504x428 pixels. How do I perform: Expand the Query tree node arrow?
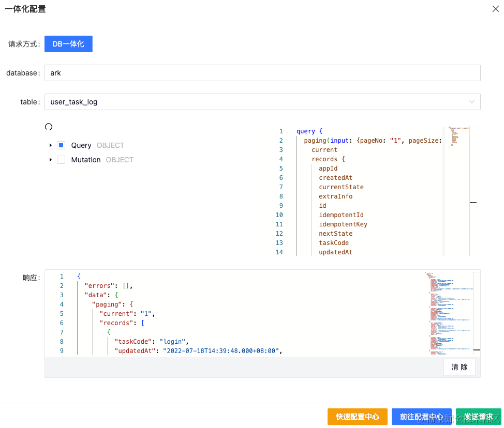point(51,145)
